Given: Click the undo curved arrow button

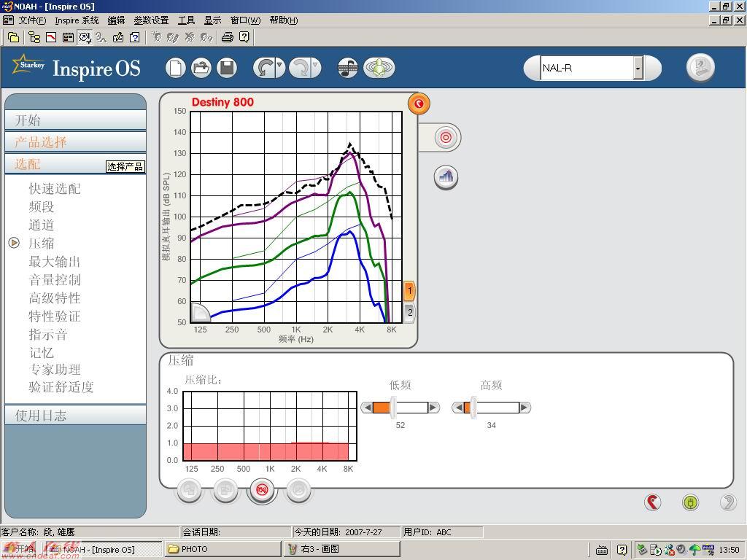Looking at the screenshot, I should (264, 68).
